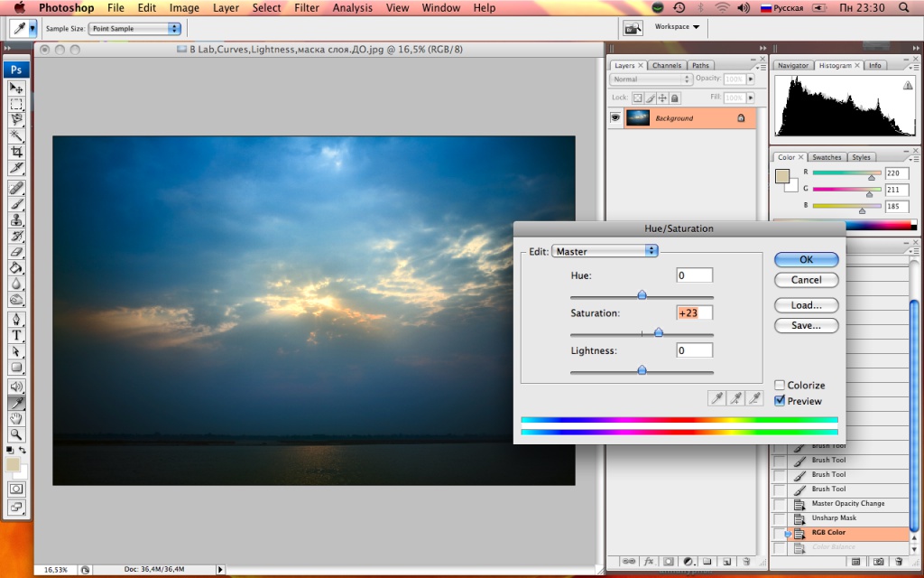Open the Sample Size dropdown
Screen dimensions: 924x578
point(135,29)
